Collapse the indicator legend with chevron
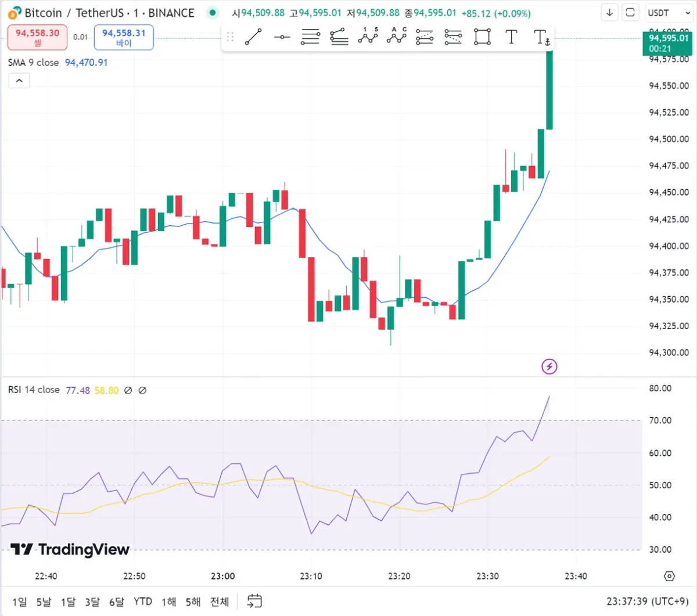This screenshot has height=616, width=697. point(19,81)
